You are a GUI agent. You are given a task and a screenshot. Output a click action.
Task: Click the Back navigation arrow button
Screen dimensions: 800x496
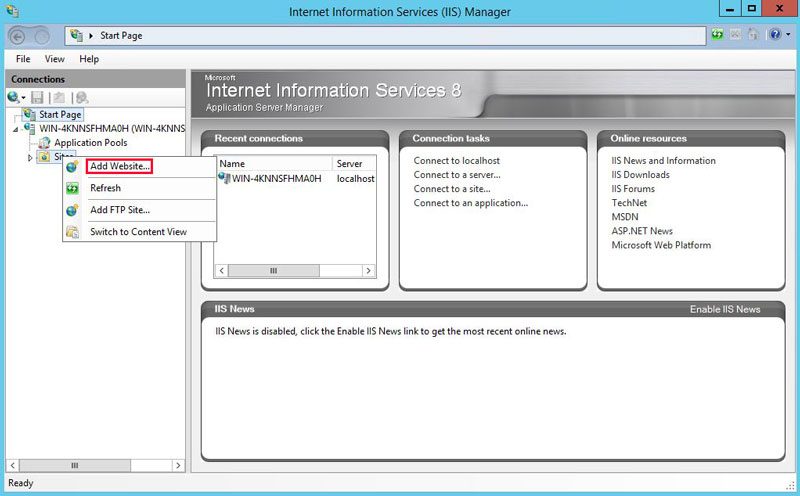17,37
